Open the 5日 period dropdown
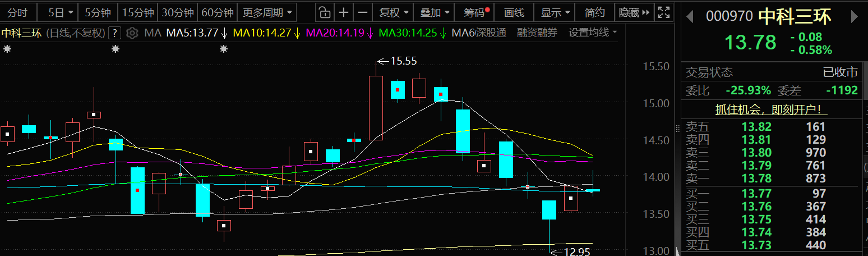This screenshot has width=868, height=256. [x=61, y=12]
